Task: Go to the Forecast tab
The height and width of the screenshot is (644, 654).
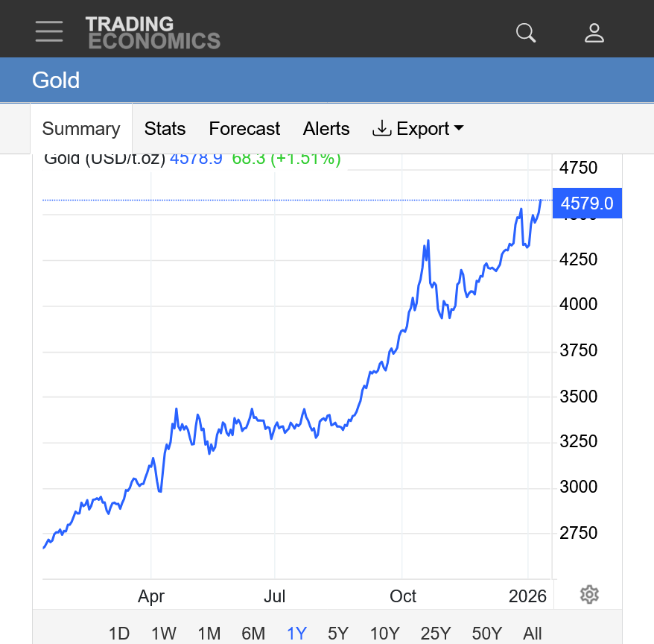Action: tap(244, 128)
